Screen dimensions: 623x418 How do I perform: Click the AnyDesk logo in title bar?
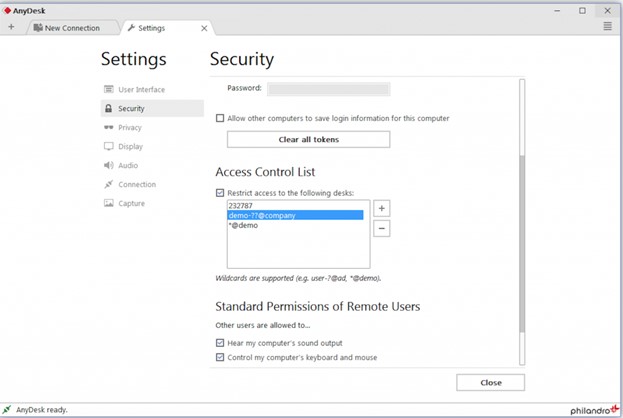click(x=8, y=11)
